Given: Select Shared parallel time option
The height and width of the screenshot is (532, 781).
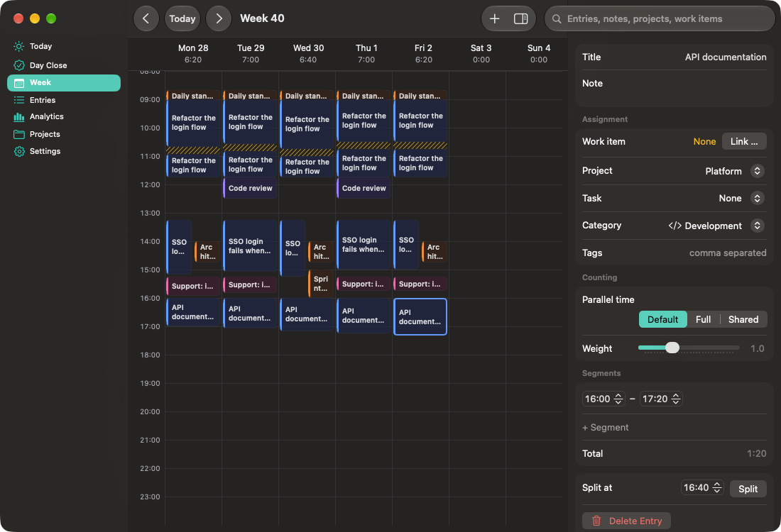Looking at the screenshot, I should pos(743,319).
